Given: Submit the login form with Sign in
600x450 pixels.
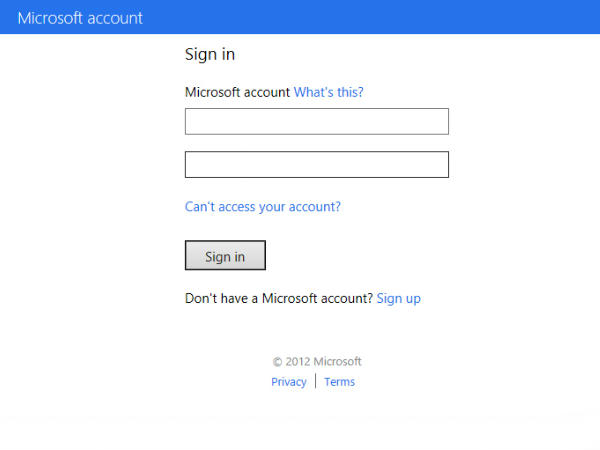Looking at the screenshot, I should tap(225, 256).
